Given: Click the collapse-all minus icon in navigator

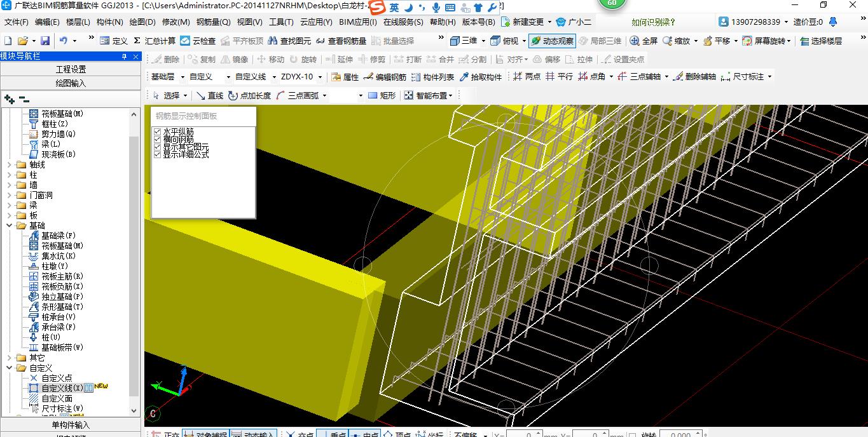Looking at the screenshot, I should coord(24,99).
